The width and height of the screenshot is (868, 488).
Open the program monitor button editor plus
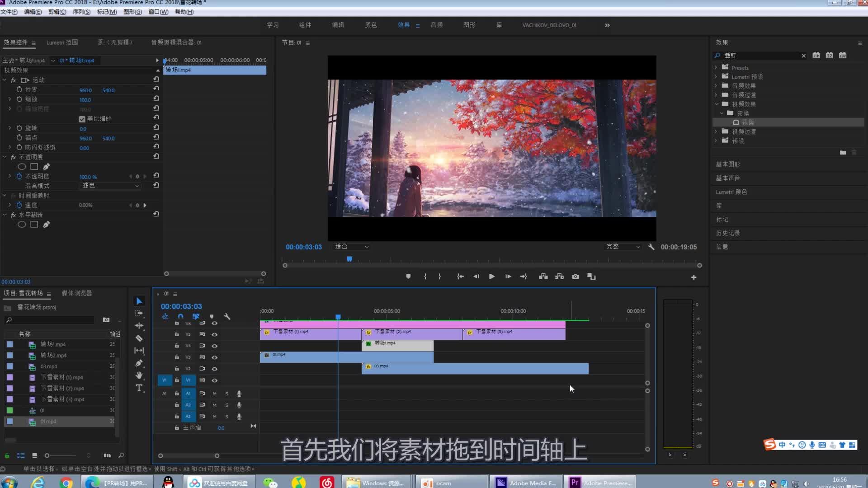[693, 277]
